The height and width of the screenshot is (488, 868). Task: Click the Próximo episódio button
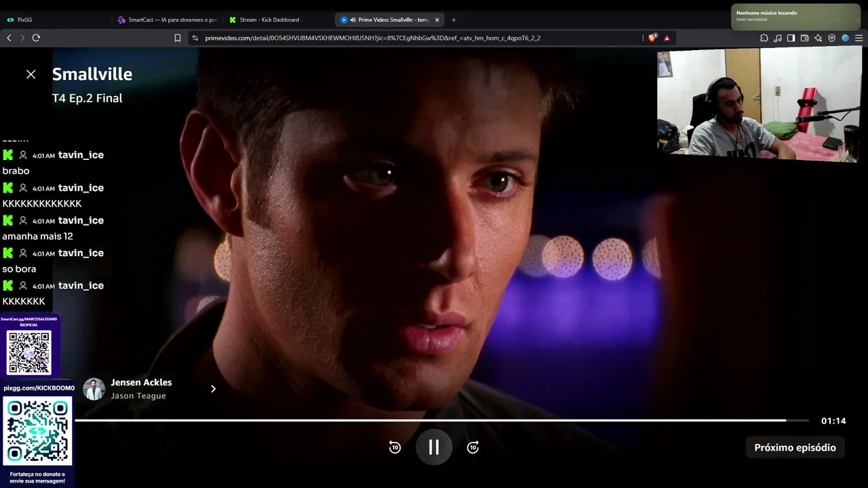[x=795, y=447]
